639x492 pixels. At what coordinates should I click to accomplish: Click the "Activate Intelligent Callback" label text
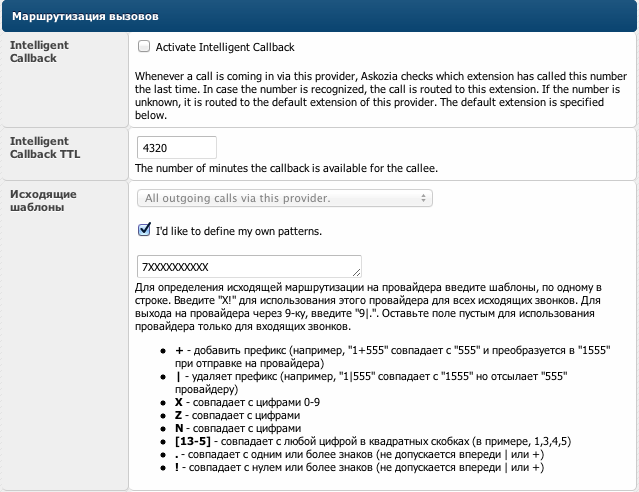tap(224, 47)
